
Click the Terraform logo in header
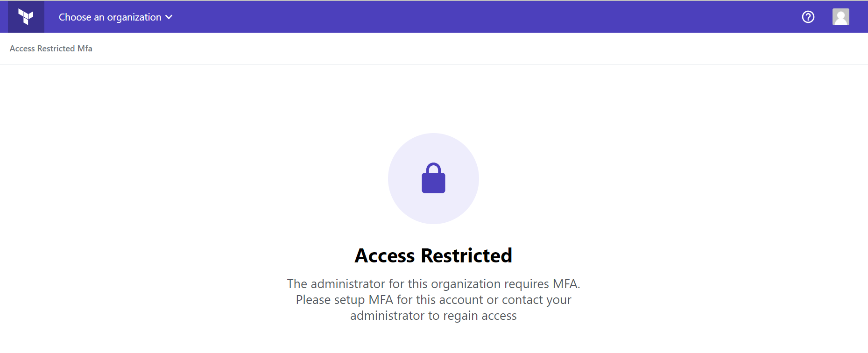coord(26,17)
